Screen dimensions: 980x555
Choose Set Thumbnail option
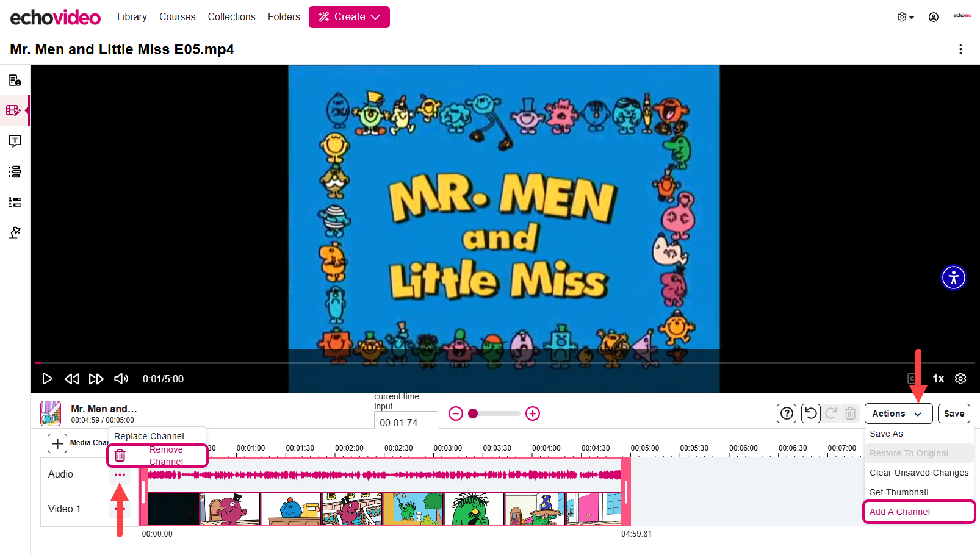click(x=899, y=492)
